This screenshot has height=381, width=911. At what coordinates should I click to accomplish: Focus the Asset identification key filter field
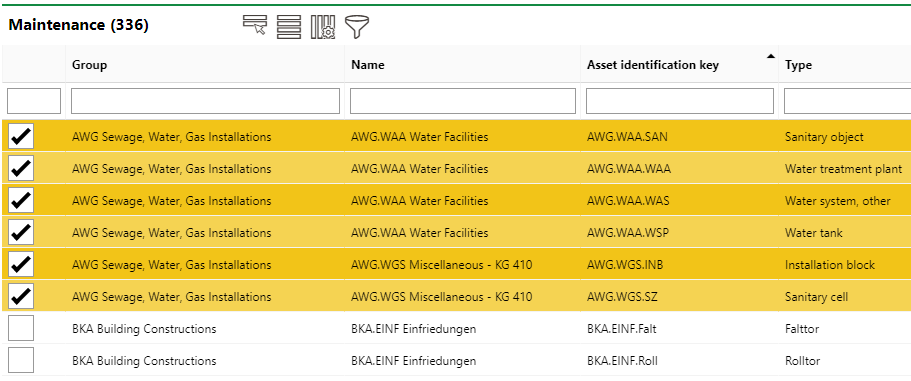(680, 101)
